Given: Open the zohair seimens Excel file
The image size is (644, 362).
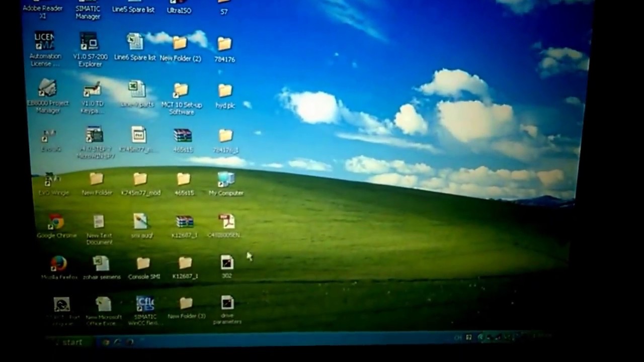Looking at the screenshot, I should point(102,268).
